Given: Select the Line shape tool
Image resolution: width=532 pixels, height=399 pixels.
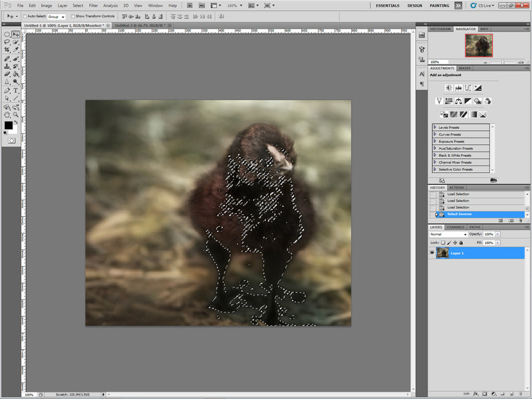Looking at the screenshot, I should click(15, 98).
